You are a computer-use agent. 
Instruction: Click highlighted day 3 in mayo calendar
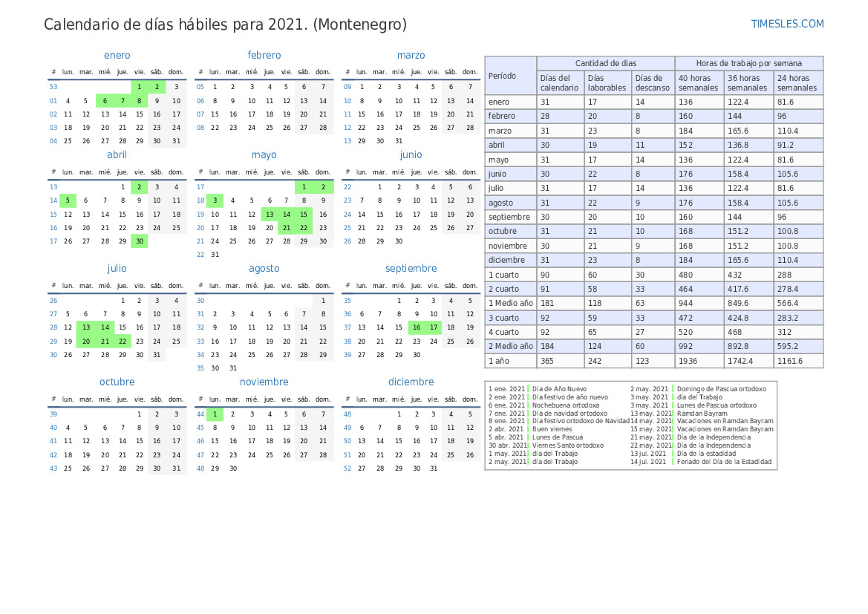[215, 200]
